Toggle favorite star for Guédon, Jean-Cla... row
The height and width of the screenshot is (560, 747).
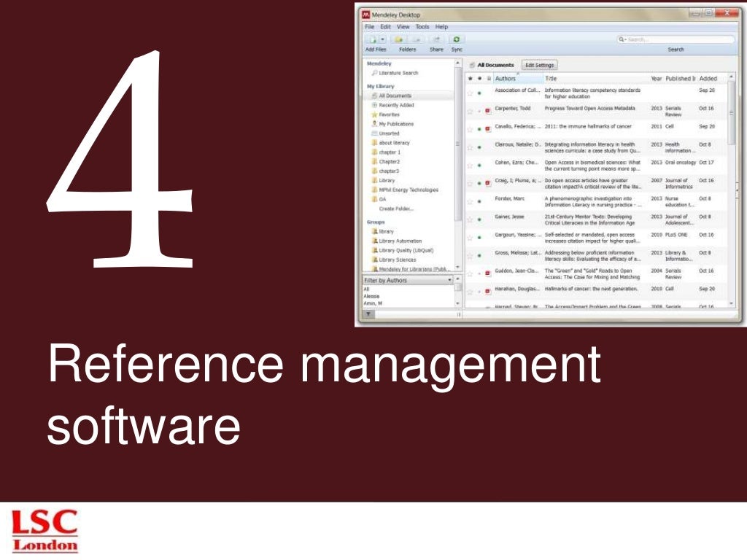click(x=471, y=274)
